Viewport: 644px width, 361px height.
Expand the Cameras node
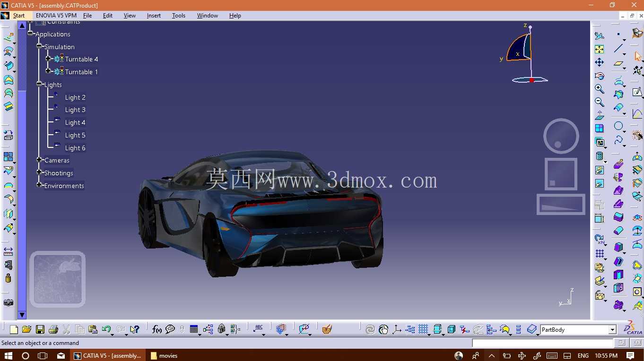[40, 160]
